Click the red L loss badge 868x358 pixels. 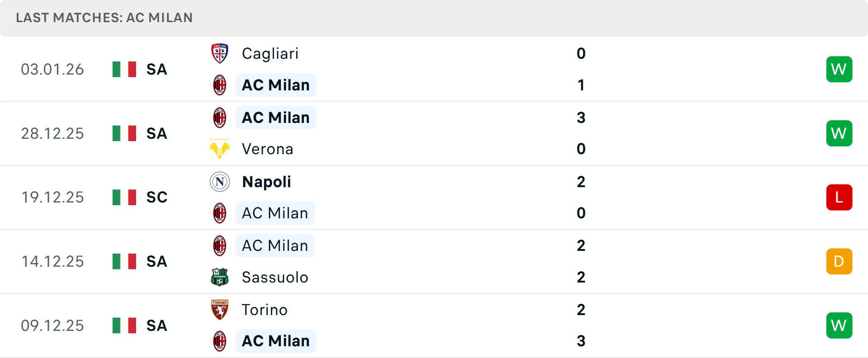click(x=839, y=198)
